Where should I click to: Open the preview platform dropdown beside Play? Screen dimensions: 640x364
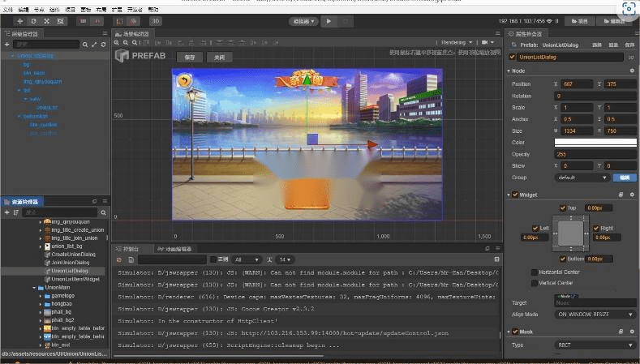(303, 21)
